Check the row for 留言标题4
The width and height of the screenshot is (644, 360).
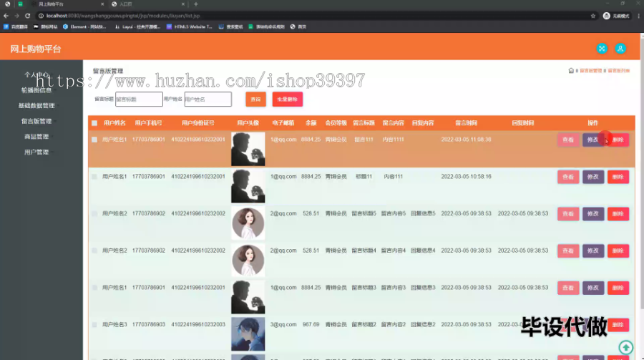pyautogui.click(x=94, y=250)
